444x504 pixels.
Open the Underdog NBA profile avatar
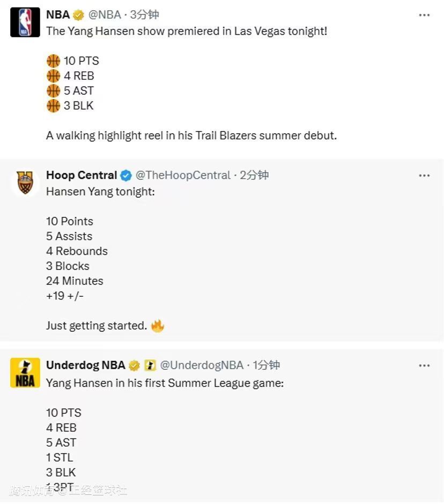point(25,372)
